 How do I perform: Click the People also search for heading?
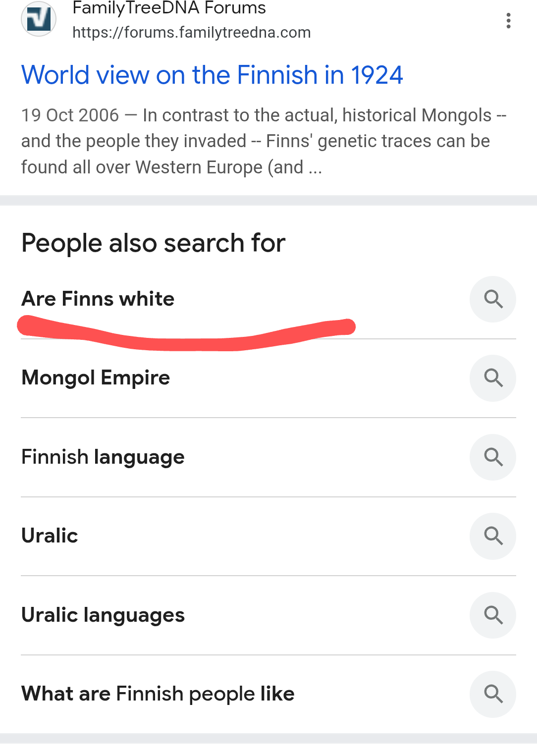tap(154, 243)
